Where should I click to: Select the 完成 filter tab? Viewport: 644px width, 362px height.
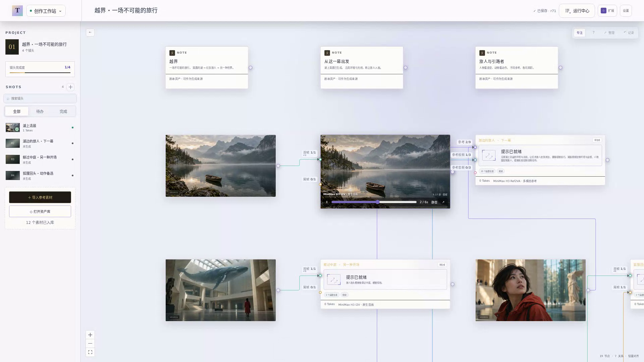click(x=63, y=112)
